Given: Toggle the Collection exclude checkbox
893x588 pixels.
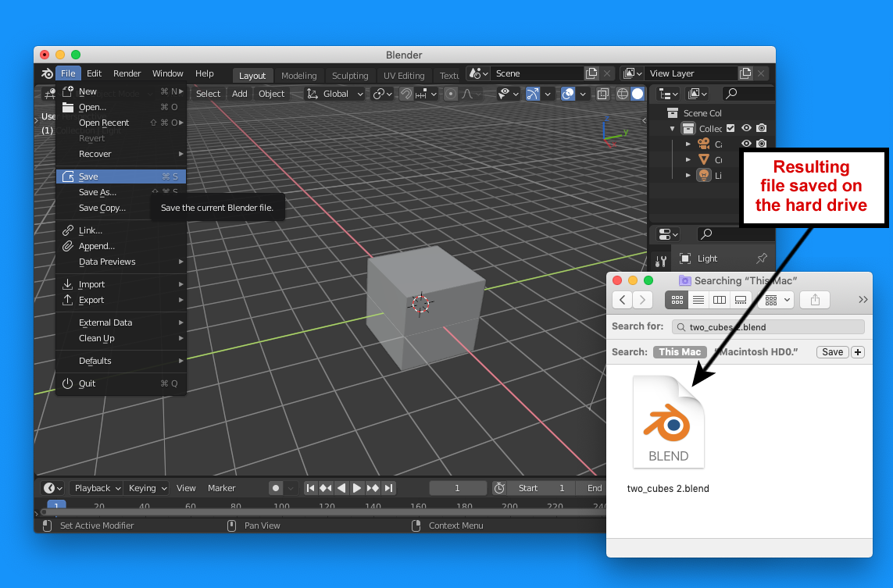Looking at the screenshot, I should click(x=730, y=128).
